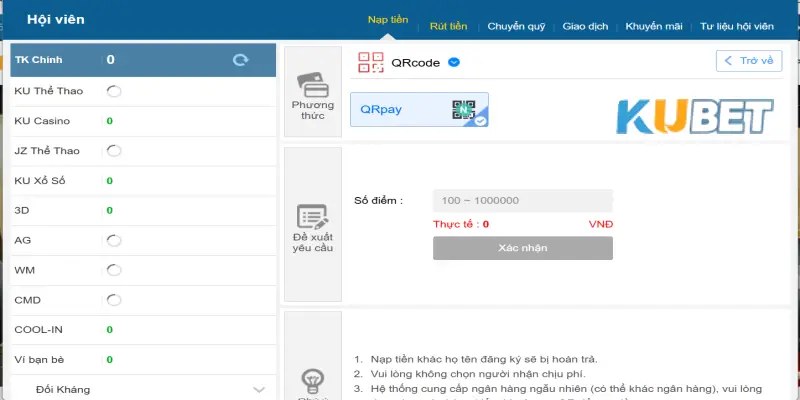Select the KU Xổ Số wallet row
800x400 pixels.
(143, 181)
